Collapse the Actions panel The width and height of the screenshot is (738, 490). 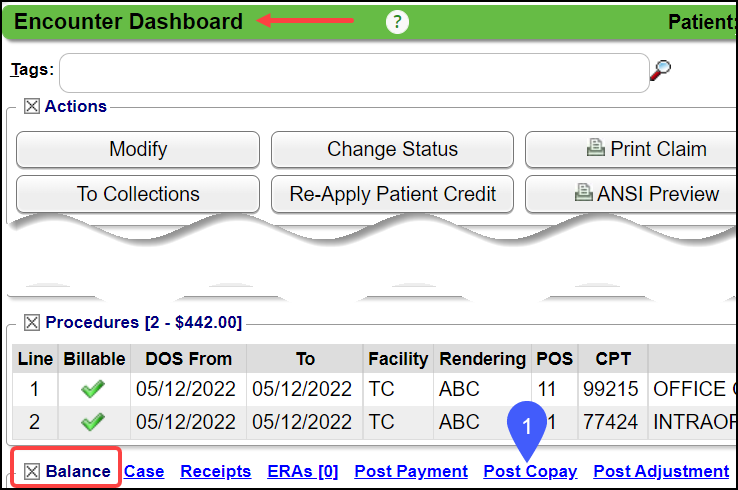click(32, 106)
